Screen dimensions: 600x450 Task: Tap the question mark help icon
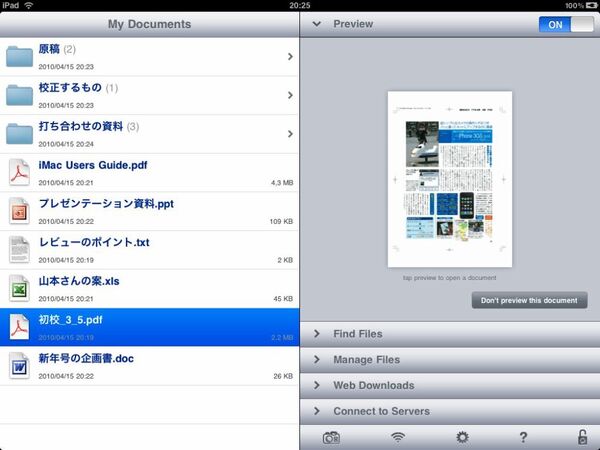click(523, 437)
